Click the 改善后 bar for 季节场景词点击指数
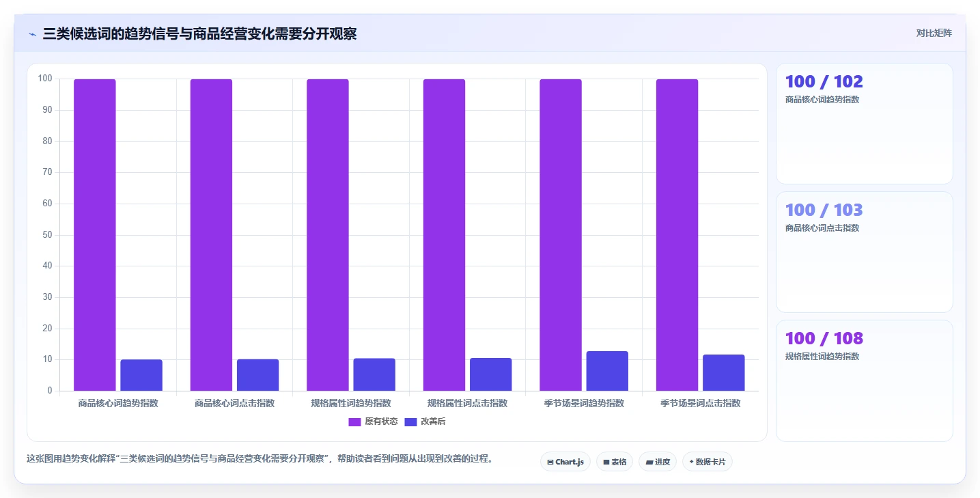 click(724, 372)
